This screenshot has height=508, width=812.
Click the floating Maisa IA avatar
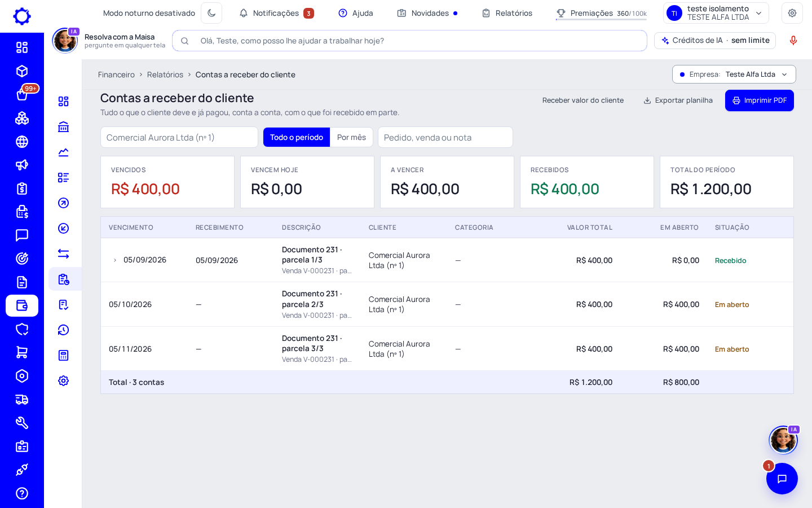pyautogui.click(x=783, y=440)
